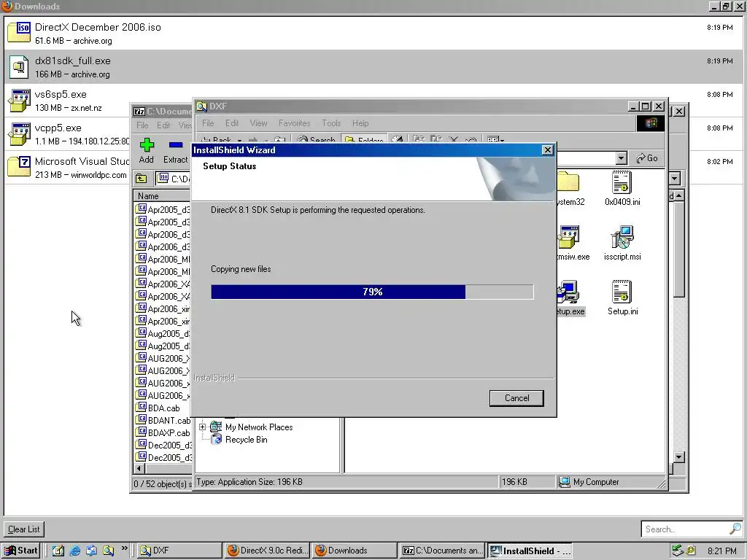Select the vcpp5.exe installer icon
The height and width of the screenshot is (560, 747).
pos(19,134)
